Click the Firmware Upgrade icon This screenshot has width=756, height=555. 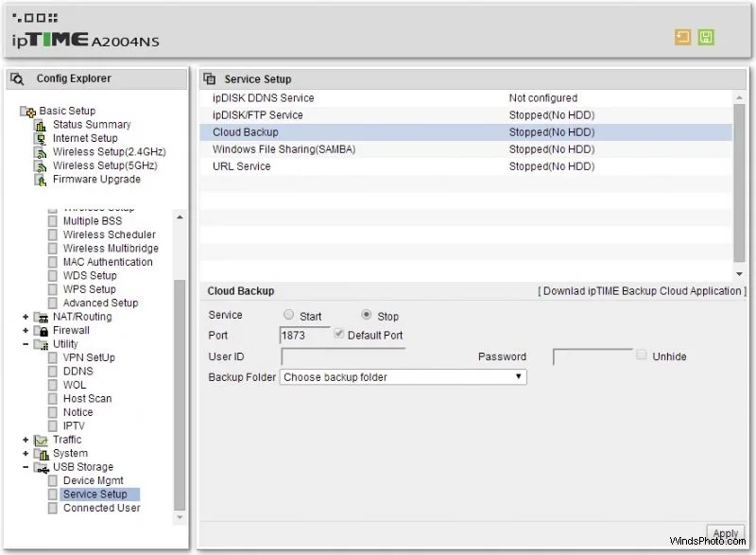click(x=41, y=180)
